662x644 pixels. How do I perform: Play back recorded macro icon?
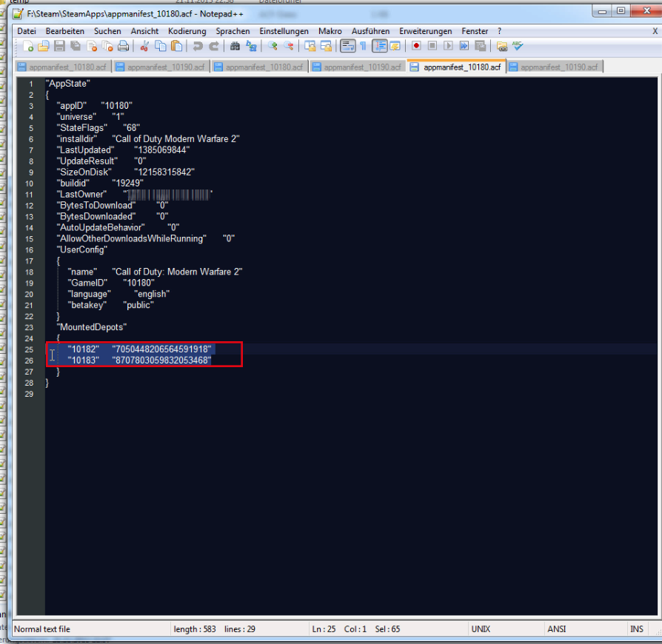click(x=449, y=46)
